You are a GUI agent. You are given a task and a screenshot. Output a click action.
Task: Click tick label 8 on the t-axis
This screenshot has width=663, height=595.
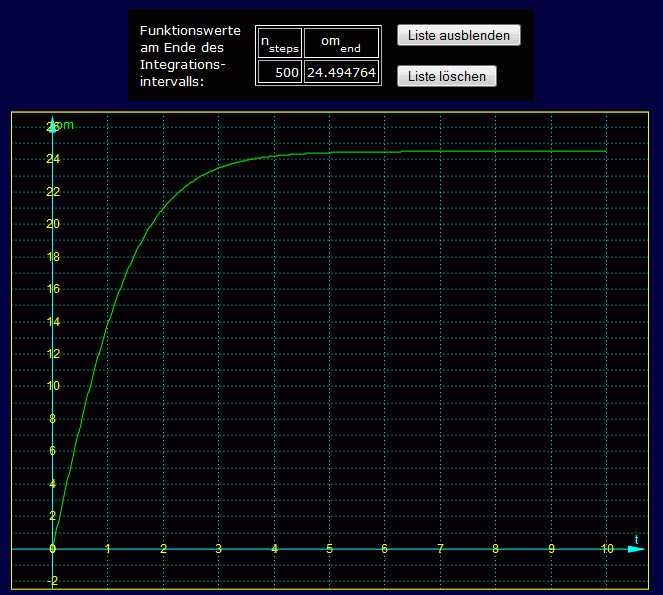pyautogui.click(x=495, y=549)
